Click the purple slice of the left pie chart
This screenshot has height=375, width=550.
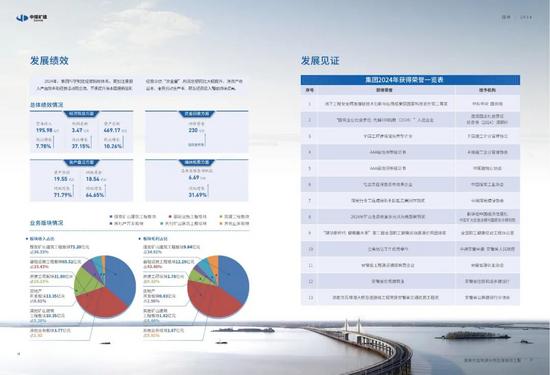[89, 266]
